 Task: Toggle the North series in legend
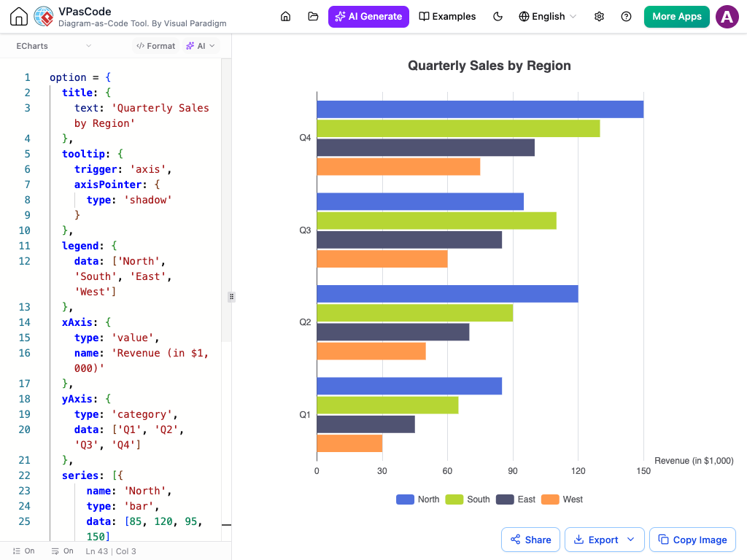(x=418, y=499)
